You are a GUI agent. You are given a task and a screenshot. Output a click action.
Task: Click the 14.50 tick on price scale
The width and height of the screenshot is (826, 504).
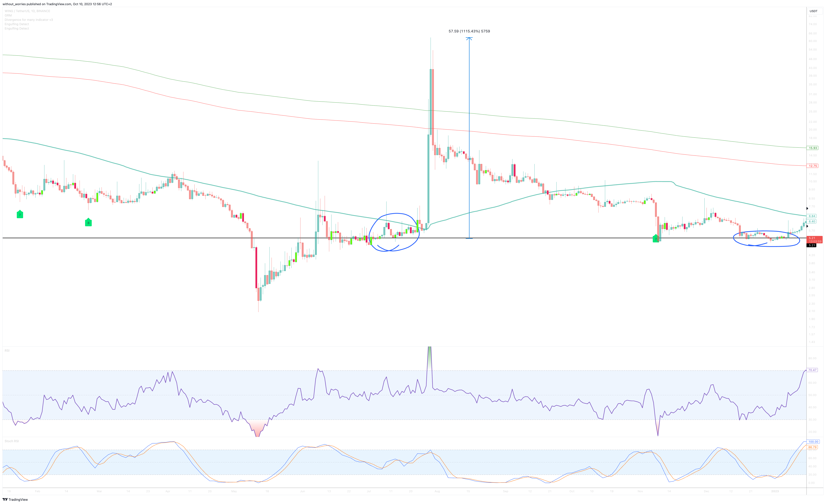813,155
